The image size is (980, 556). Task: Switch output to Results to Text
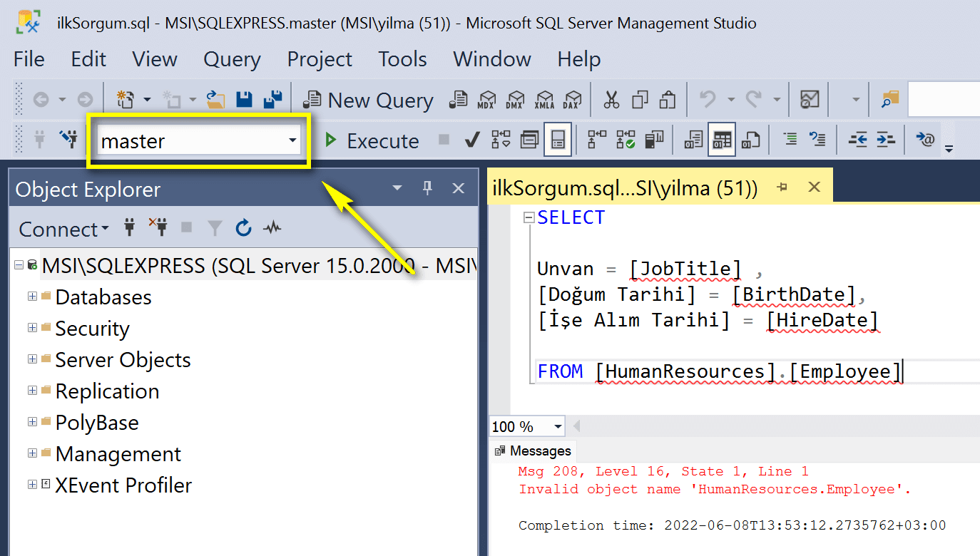pos(693,140)
